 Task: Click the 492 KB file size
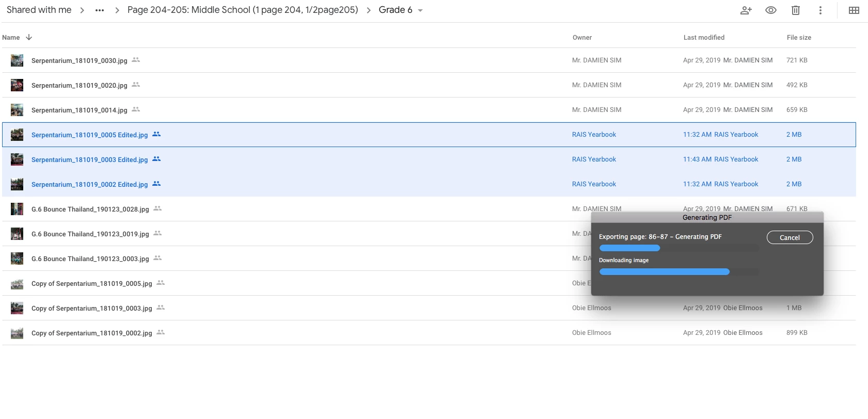coord(797,85)
